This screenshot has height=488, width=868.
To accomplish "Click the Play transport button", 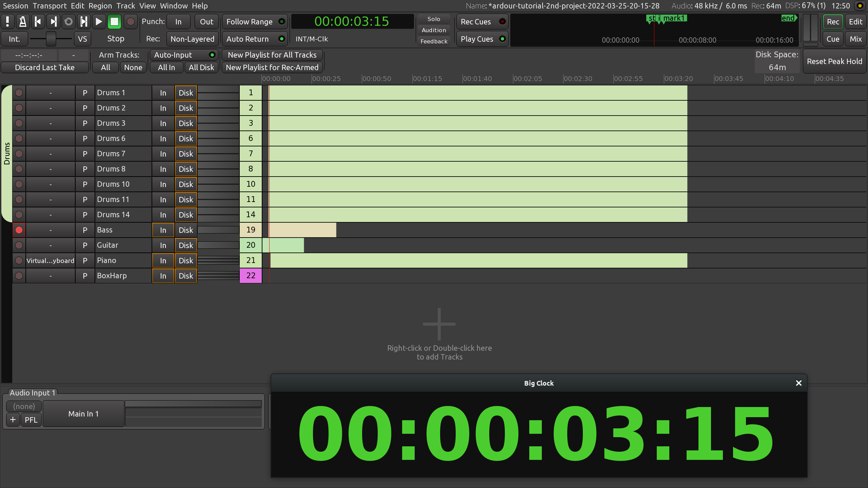I will tap(99, 21).
